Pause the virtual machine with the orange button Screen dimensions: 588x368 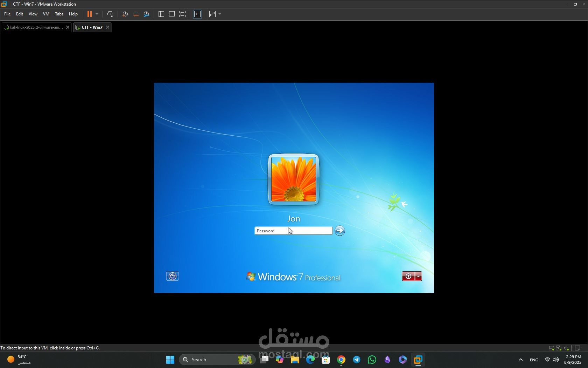click(90, 14)
